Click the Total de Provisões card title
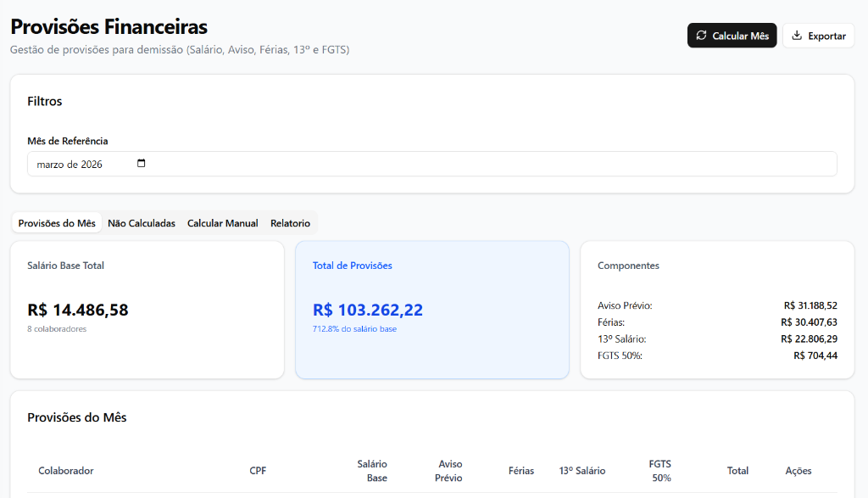This screenshot has width=868, height=498. pyautogui.click(x=352, y=266)
